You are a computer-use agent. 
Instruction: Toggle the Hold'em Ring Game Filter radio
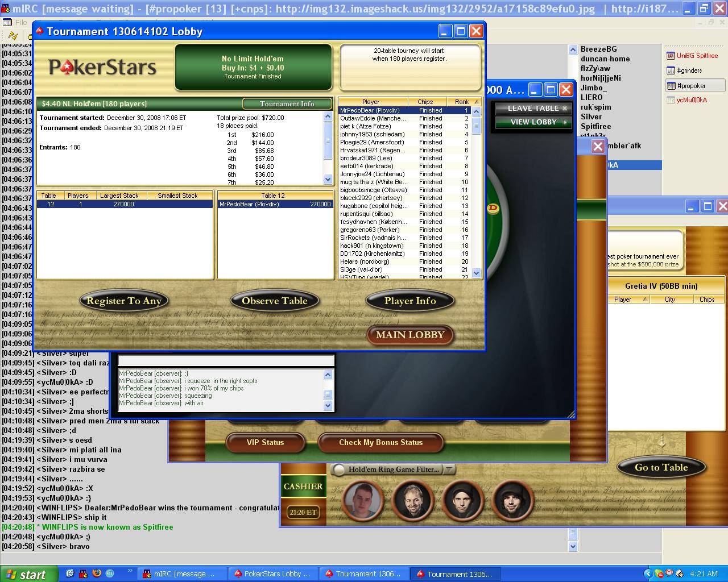click(339, 469)
